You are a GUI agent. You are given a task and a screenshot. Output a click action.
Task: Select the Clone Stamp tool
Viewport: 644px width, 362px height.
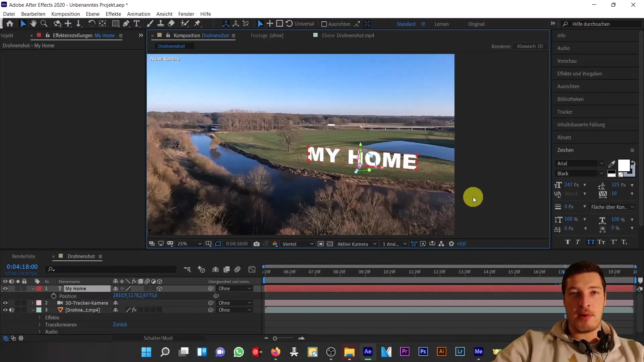coord(161,24)
